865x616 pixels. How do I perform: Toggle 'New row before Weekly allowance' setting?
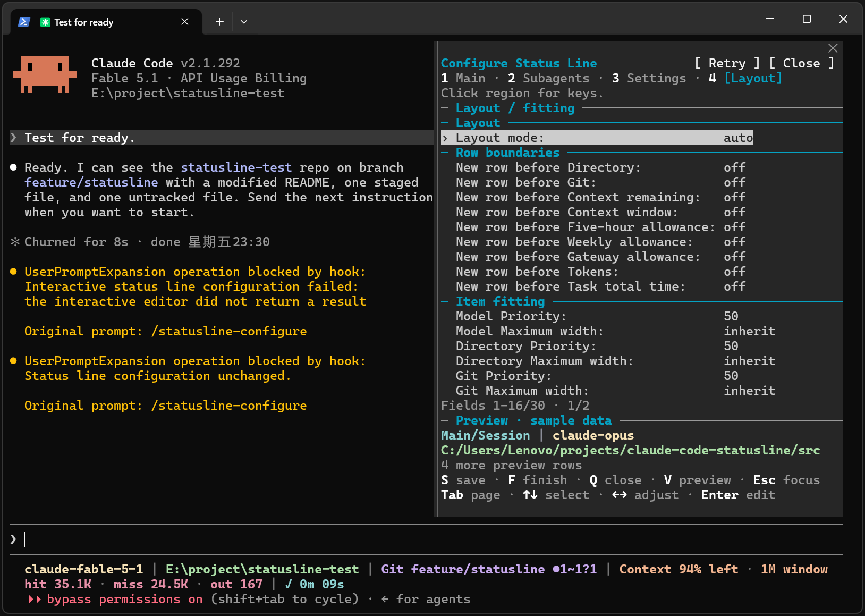(x=601, y=242)
